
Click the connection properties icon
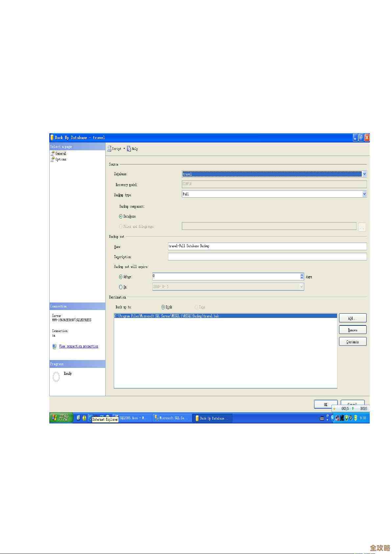coord(54,346)
